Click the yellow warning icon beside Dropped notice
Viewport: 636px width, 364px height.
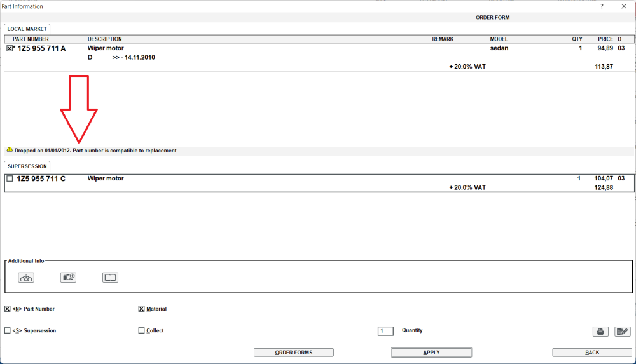point(10,150)
